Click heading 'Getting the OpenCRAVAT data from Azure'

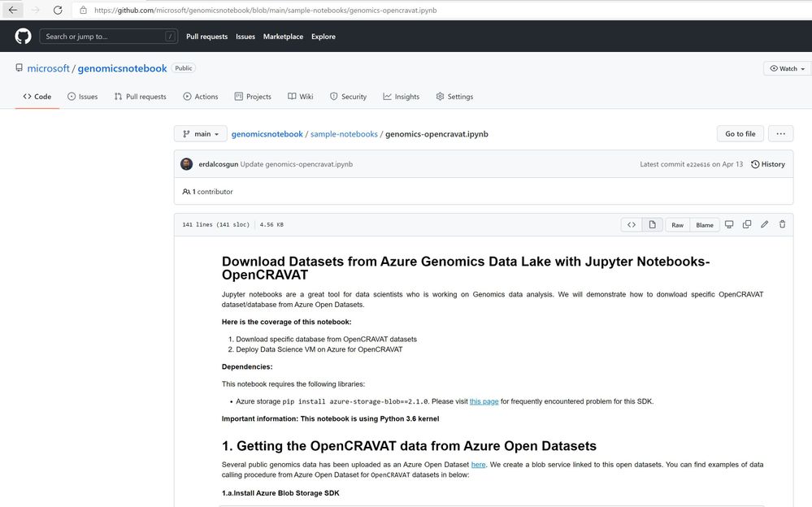point(409,446)
